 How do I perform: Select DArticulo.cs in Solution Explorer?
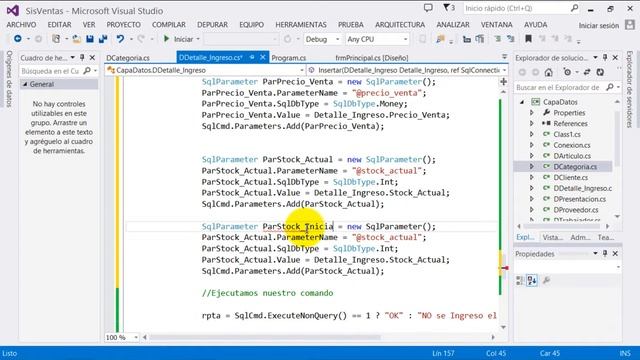(572, 156)
